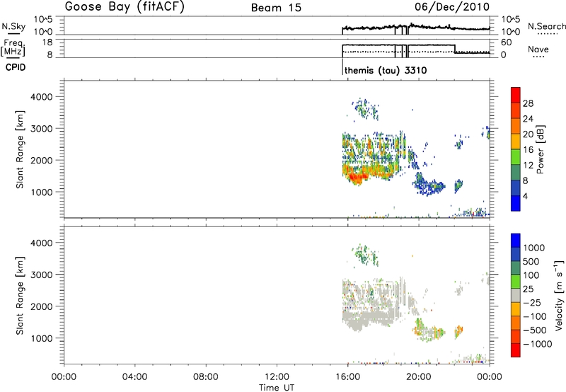The image size is (566, 392).
Task: Click the scatter cluster near 3600 km in the power panel
Action: pyautogui.click(x=365, y=110)
